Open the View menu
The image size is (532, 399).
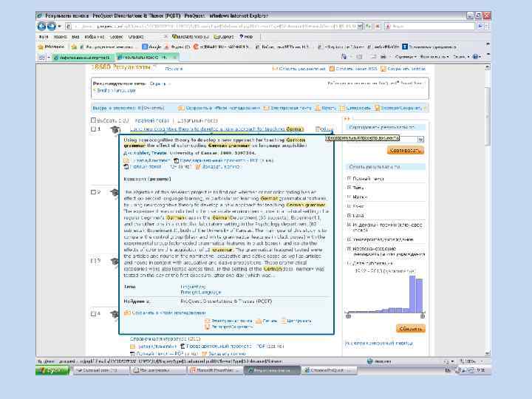[75, 37]
